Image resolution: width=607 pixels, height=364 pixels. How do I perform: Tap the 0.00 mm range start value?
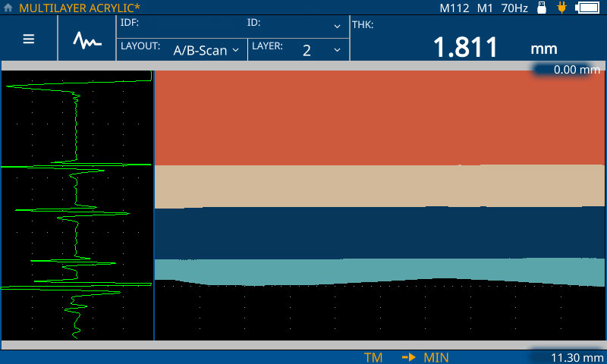coord(569,69)
